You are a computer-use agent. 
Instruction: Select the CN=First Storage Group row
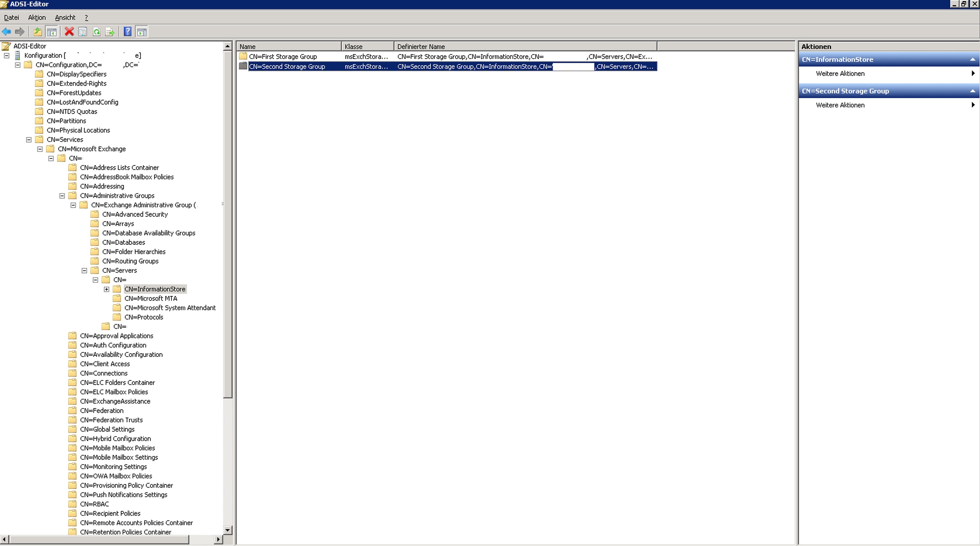tap(283, 57)
